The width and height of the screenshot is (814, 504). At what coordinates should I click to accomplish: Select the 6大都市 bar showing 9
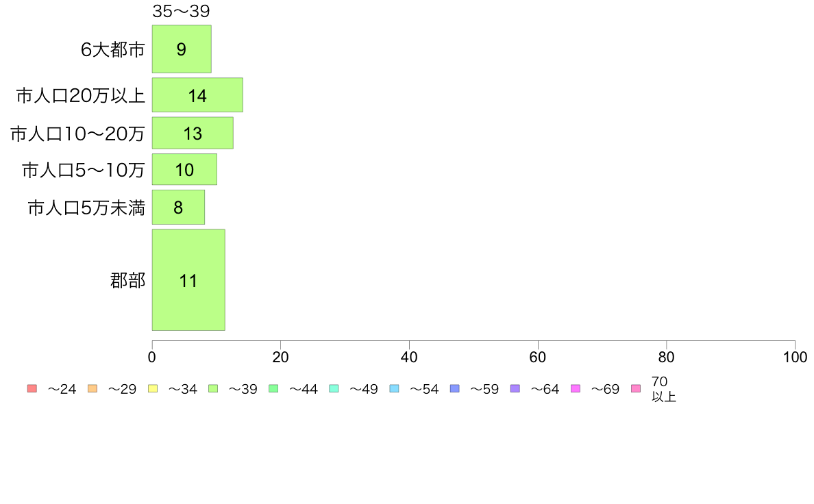182,49
